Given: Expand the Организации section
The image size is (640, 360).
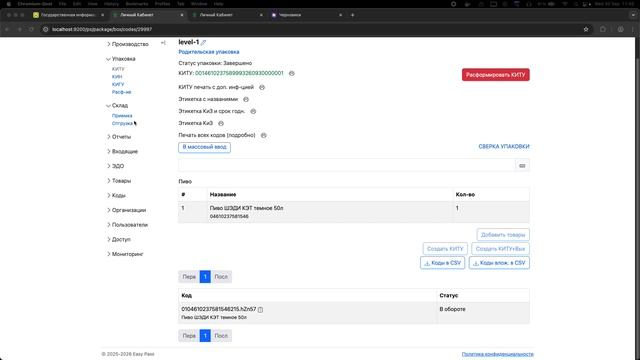Looking at the screenshot, I should [127, 210].
